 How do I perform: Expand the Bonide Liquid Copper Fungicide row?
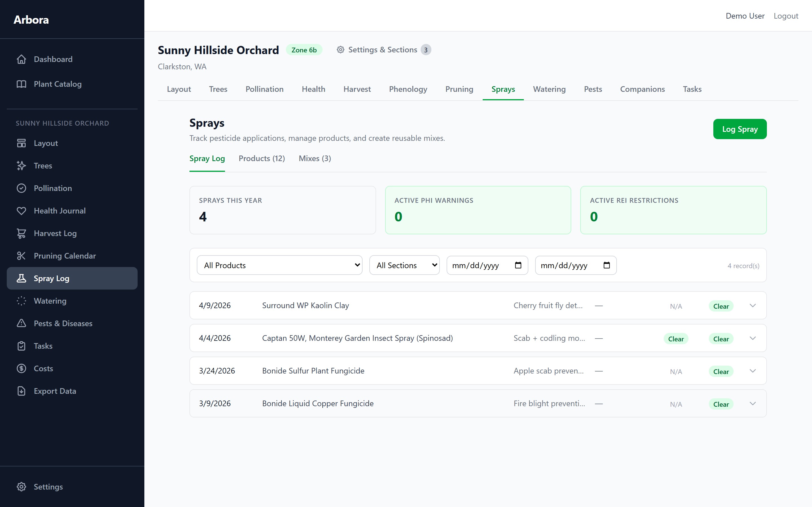coord(753,403)
